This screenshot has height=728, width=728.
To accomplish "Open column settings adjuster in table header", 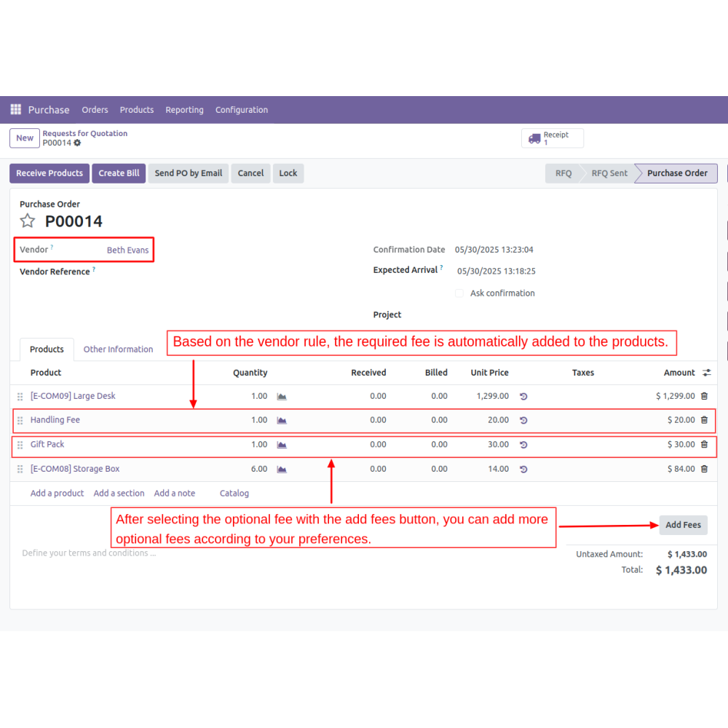I will coord(706,373).
